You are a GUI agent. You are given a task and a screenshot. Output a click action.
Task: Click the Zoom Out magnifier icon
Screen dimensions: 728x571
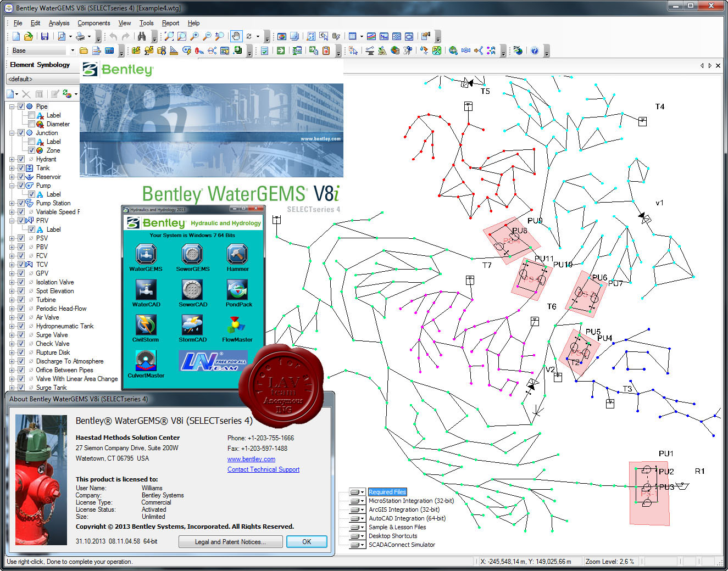click(207, 36)
